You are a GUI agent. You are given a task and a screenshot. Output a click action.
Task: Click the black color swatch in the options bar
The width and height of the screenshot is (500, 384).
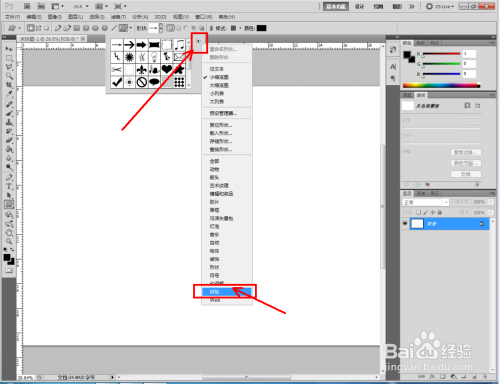(x=261, y=28)
